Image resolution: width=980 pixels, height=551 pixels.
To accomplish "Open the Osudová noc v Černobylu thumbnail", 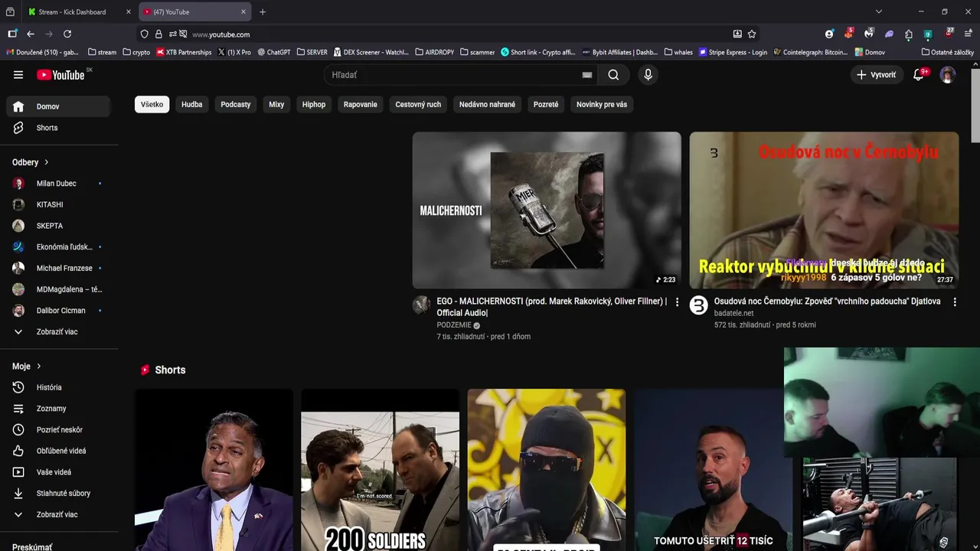I will pyautogui.click(x=824, y=210).
